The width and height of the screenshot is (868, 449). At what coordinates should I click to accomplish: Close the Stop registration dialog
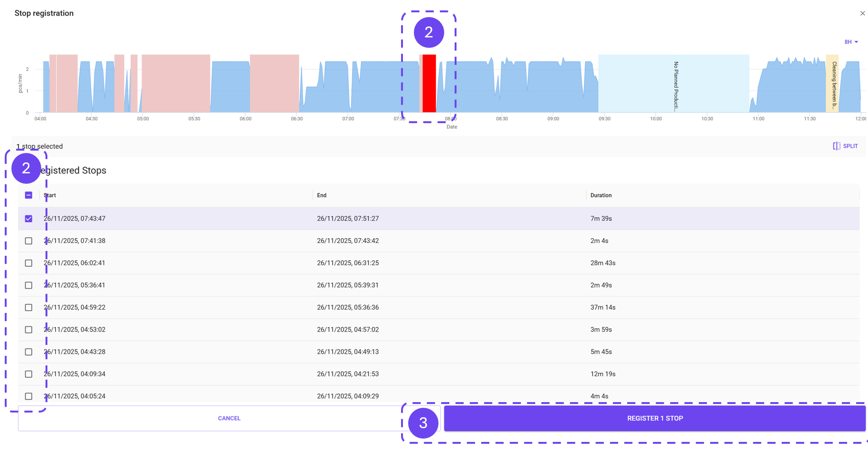862,13
